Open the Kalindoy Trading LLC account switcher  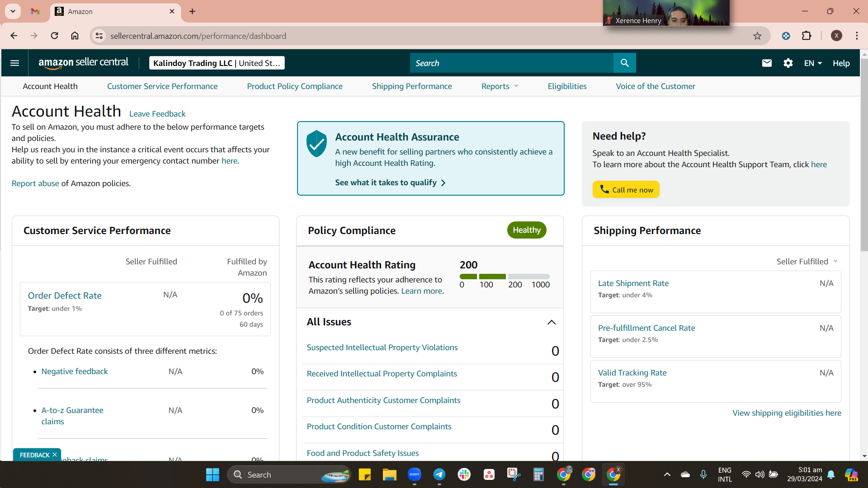pos(217,63)
